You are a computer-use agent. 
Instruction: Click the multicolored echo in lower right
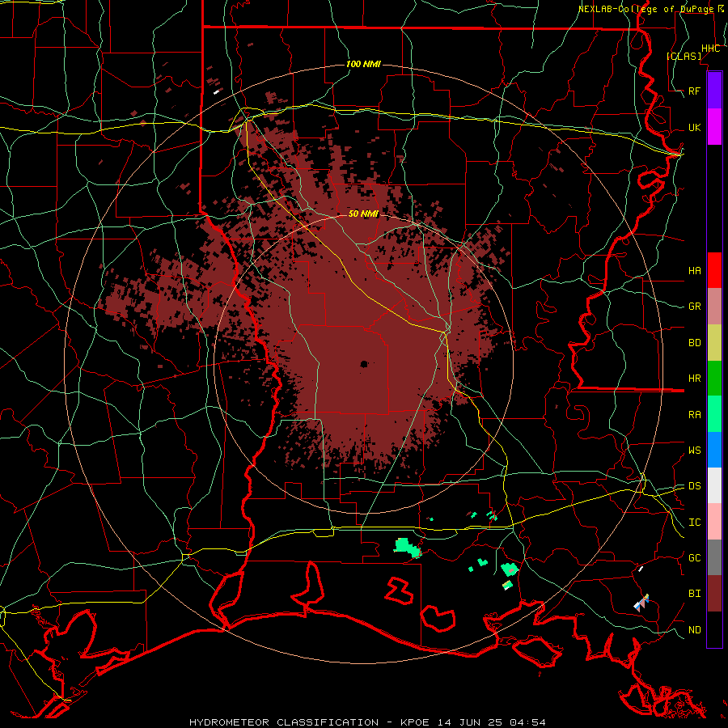tap(641, 603)
